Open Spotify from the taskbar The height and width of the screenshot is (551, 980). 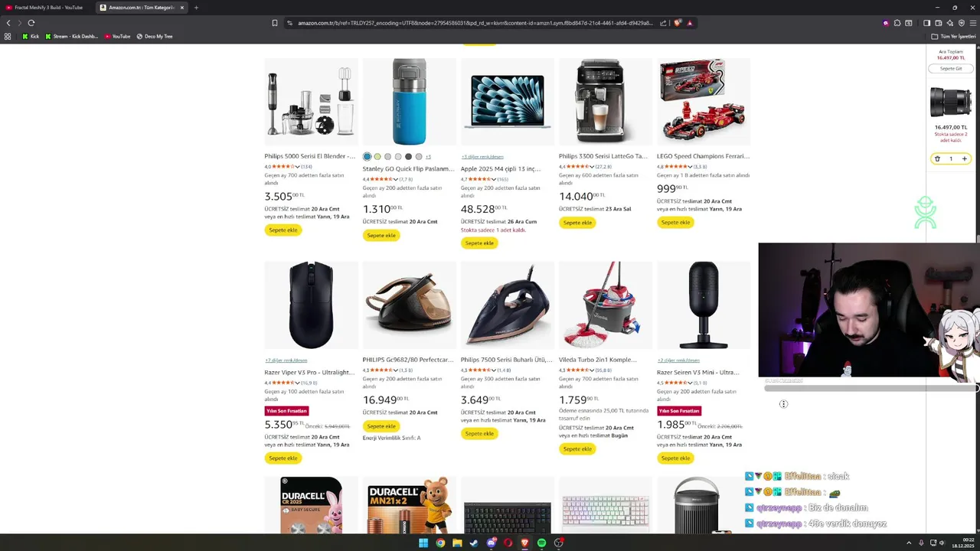tap(541, 543)
